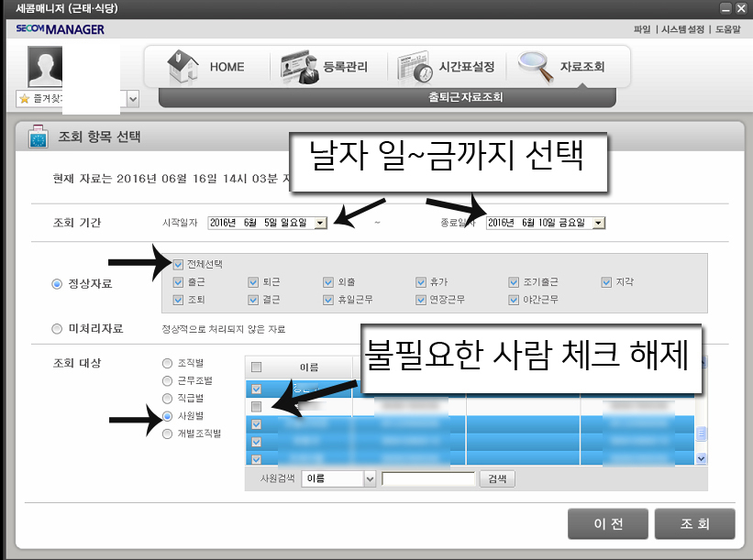
Task: Uncheck the 지각 checkbox
Action: tap(606, 282)
